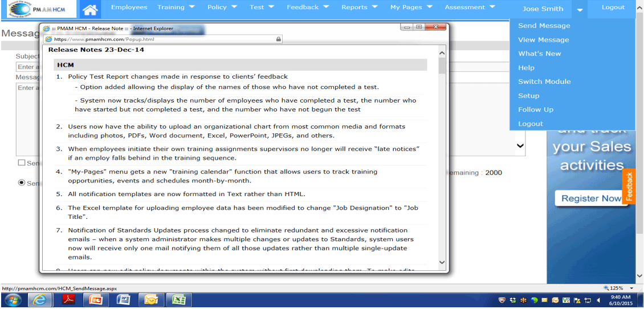Open Microsoft Word from the taskbar

[123, 300]
